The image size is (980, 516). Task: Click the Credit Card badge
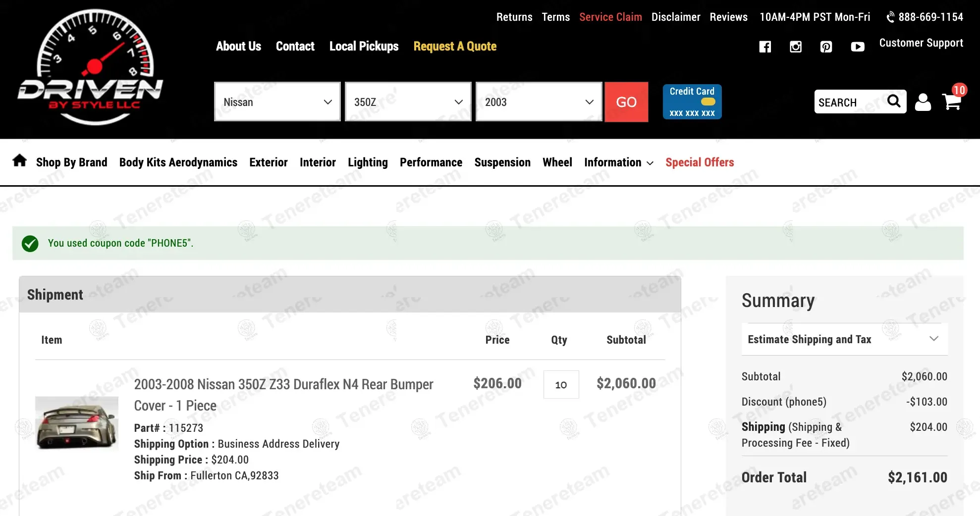tap(692, 102)
